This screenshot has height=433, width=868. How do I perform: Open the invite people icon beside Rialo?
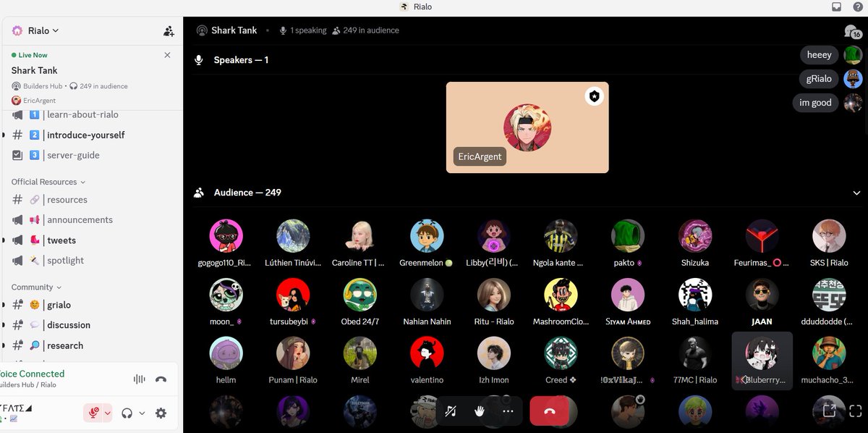tap(169, 31)
